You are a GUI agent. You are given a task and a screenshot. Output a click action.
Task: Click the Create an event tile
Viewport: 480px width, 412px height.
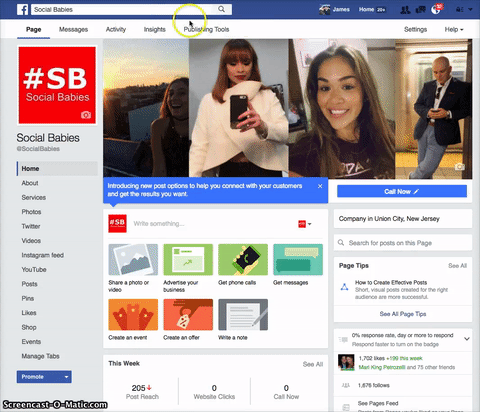[133, 314]
